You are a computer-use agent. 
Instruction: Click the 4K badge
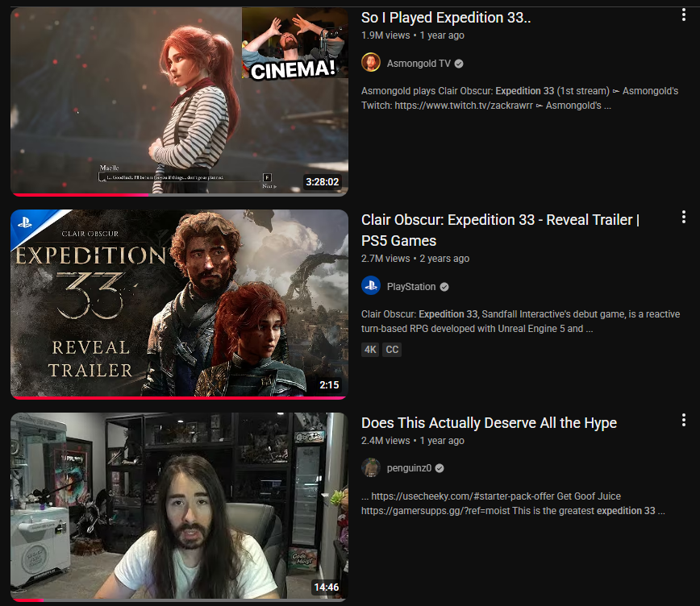point(370,350)
